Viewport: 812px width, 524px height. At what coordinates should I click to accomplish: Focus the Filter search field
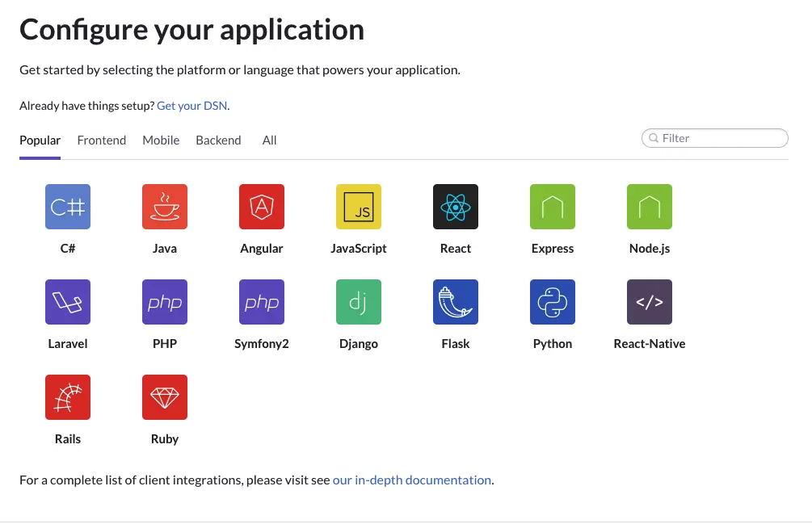coord(715,138)
